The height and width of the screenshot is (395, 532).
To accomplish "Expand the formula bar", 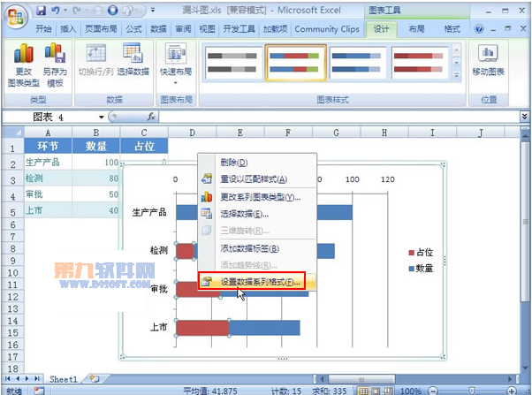I will click(525, 117).
